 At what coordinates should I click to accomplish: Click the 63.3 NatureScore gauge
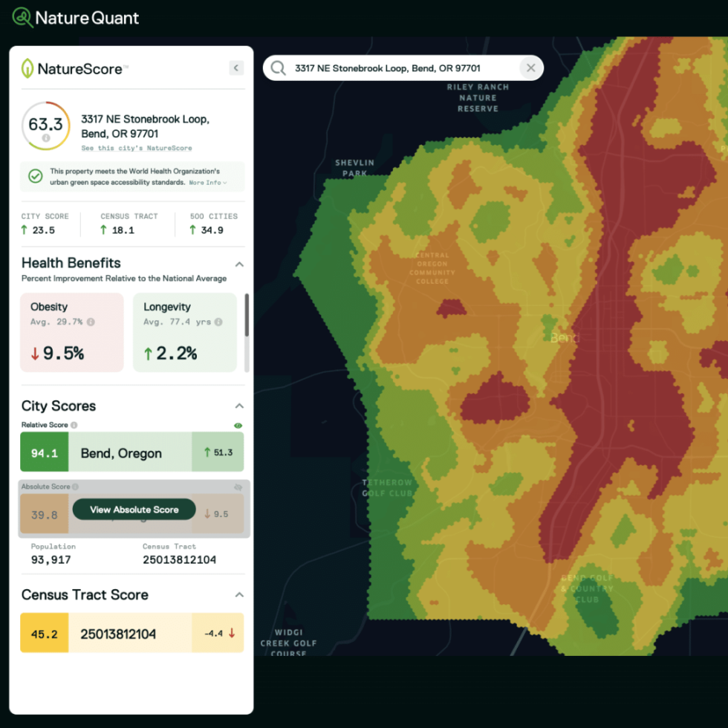point(46,126)
